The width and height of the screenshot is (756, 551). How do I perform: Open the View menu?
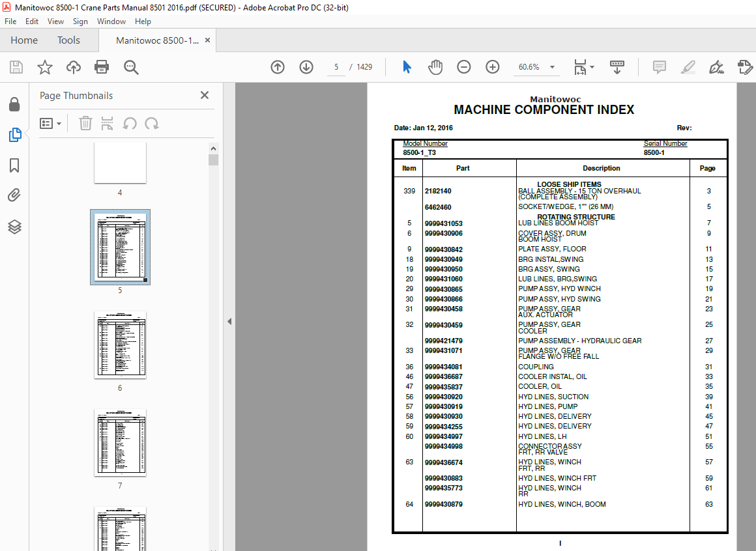55,21
